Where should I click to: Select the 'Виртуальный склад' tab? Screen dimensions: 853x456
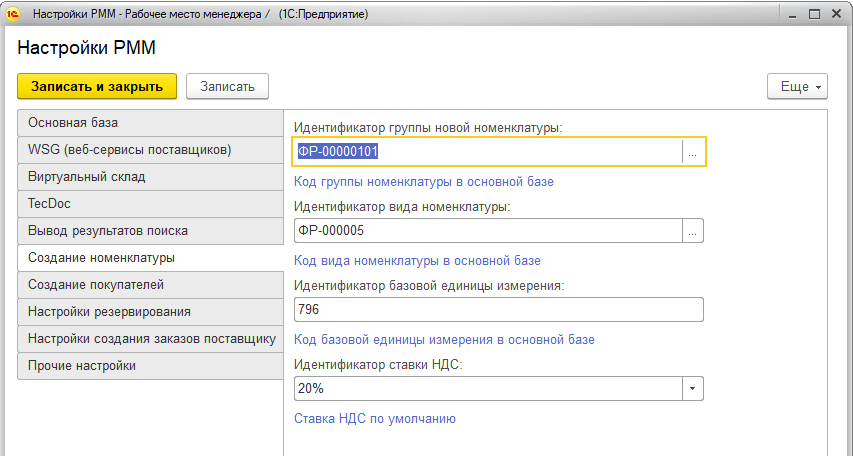pos(150,177)
